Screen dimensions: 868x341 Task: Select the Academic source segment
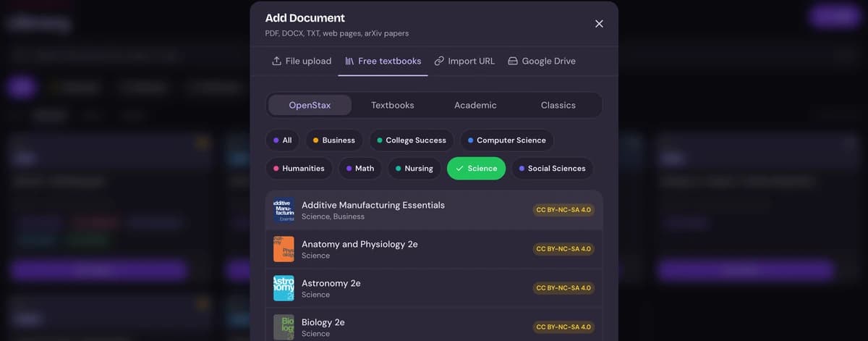(x=475, y=105)
